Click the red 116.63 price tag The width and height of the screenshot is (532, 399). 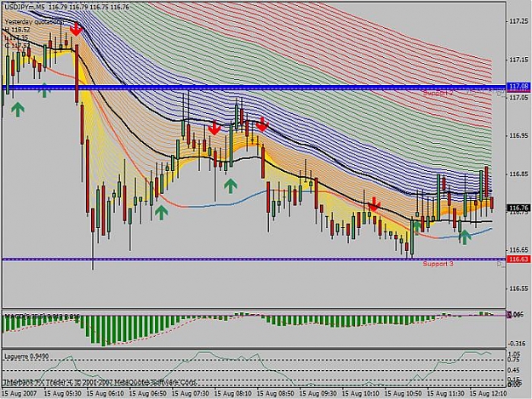tap(518, 259)
